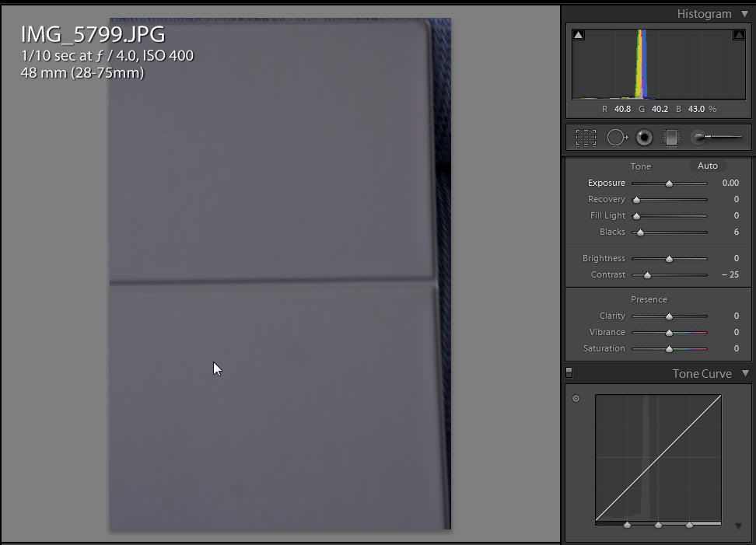The height and width of the screenshot is (545, 756).
Task: Toggle shadow clipping indicator in histogram
Action: pos(578,35)
